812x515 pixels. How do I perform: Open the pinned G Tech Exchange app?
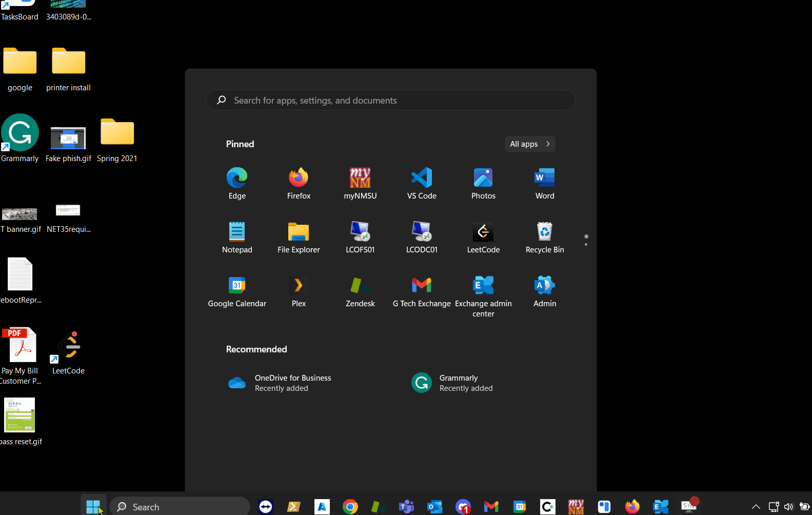coord(422,291)
